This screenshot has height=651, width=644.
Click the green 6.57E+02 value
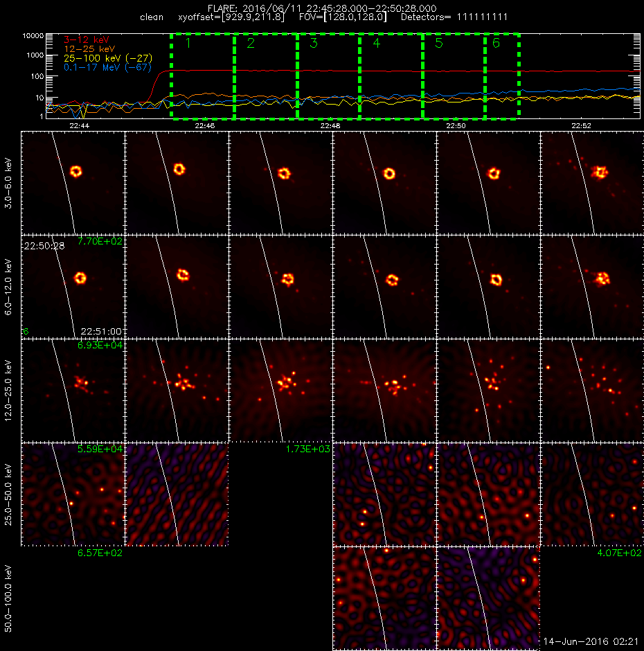[100, 553]
